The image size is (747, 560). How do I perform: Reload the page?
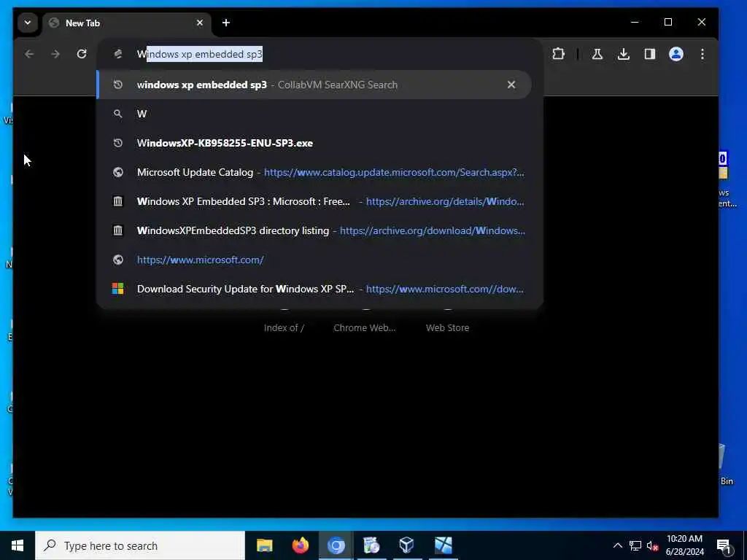click(x=82, y=54)
